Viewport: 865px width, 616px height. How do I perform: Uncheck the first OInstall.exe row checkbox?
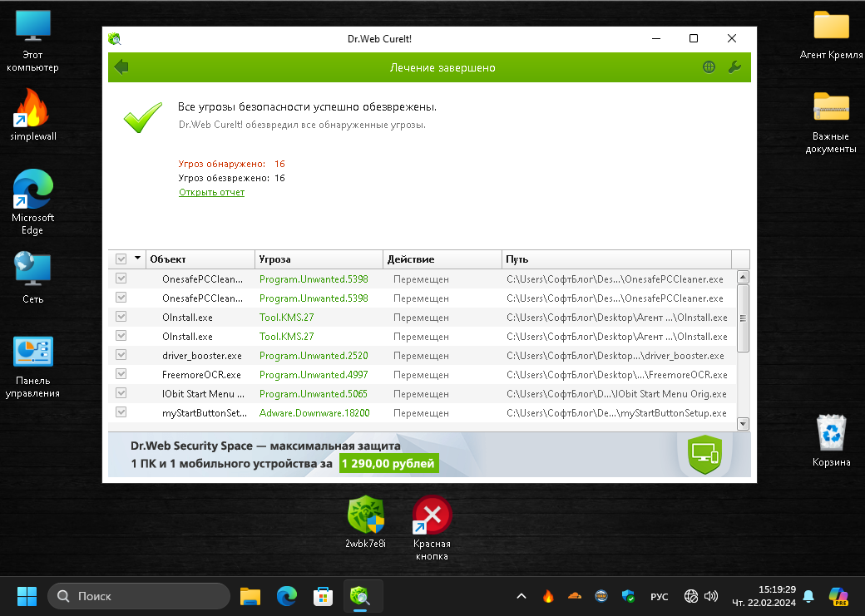pos(121,317)
